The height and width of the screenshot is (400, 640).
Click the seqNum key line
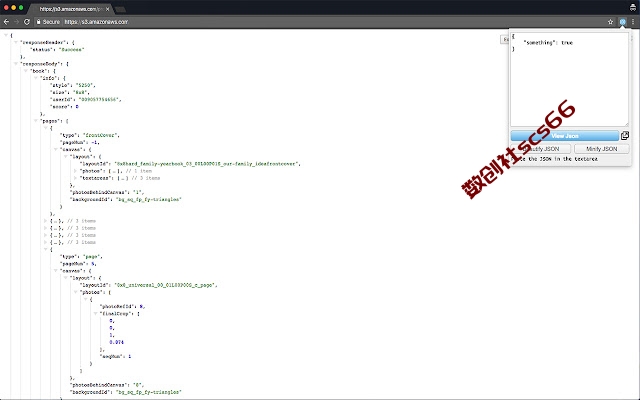click(116, 356)
